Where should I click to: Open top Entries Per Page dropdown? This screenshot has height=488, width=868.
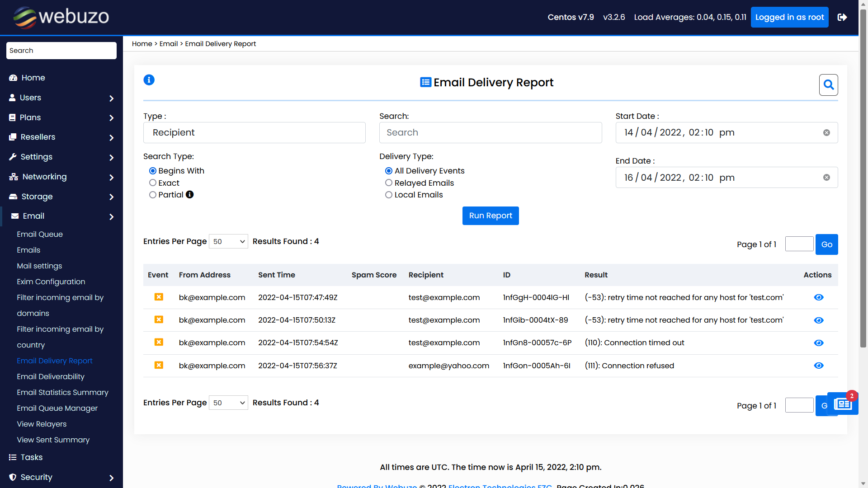(228, 242)
